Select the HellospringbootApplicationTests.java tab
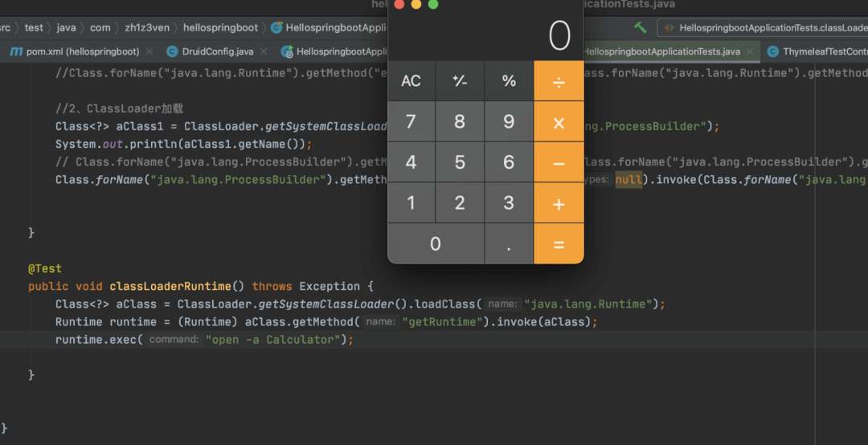Image resolution: width=868 pixels, height=445 pixels. pyautogui.click(x=661, y=51)
